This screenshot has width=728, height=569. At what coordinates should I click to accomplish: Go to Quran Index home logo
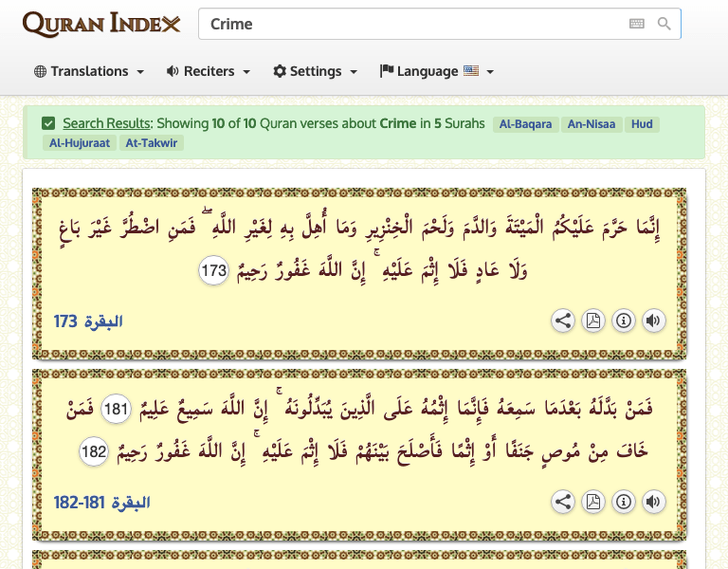pos(100,24)
